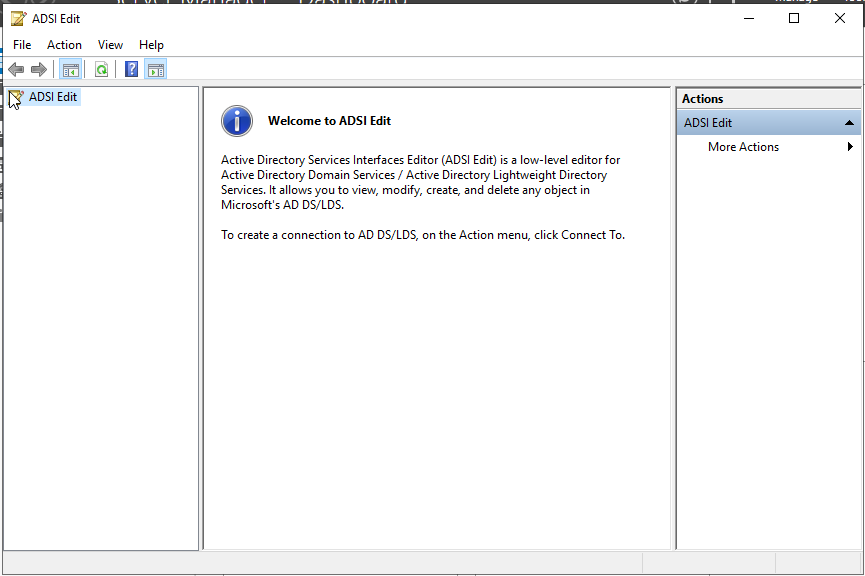
Task: Collapse the ADSI Edit actions section
Action: [850, 123]
